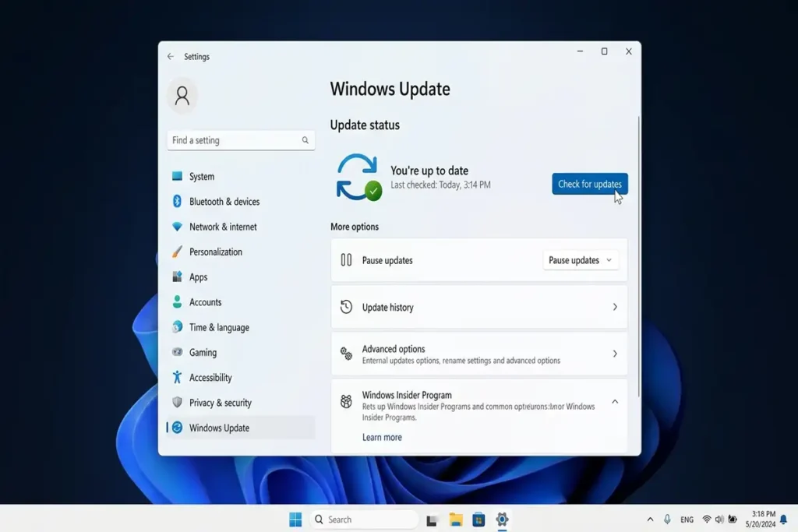This screenshot has width=798, height=532.
Task: Click the Network diamond icon
Action: pos(177,227)
